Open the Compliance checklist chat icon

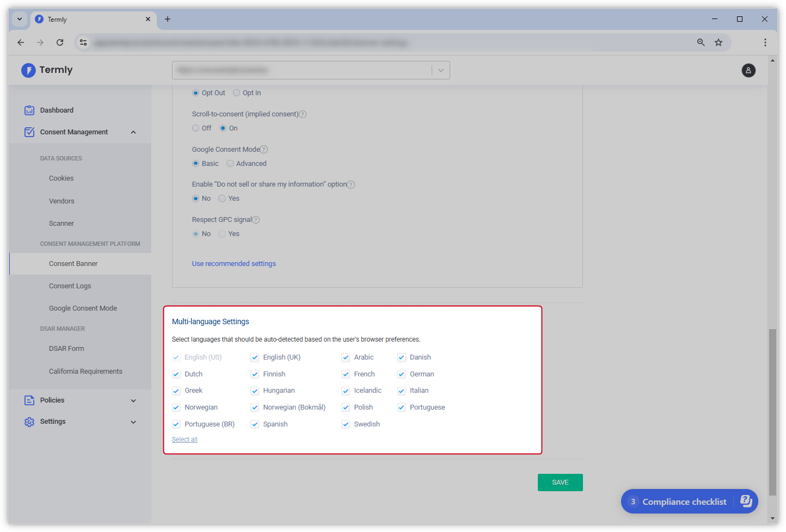click(746, 501)
